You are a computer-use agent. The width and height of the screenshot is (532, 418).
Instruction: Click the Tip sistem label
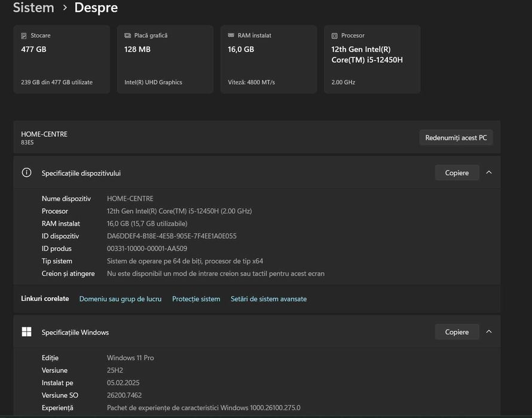tap(57, 261)
